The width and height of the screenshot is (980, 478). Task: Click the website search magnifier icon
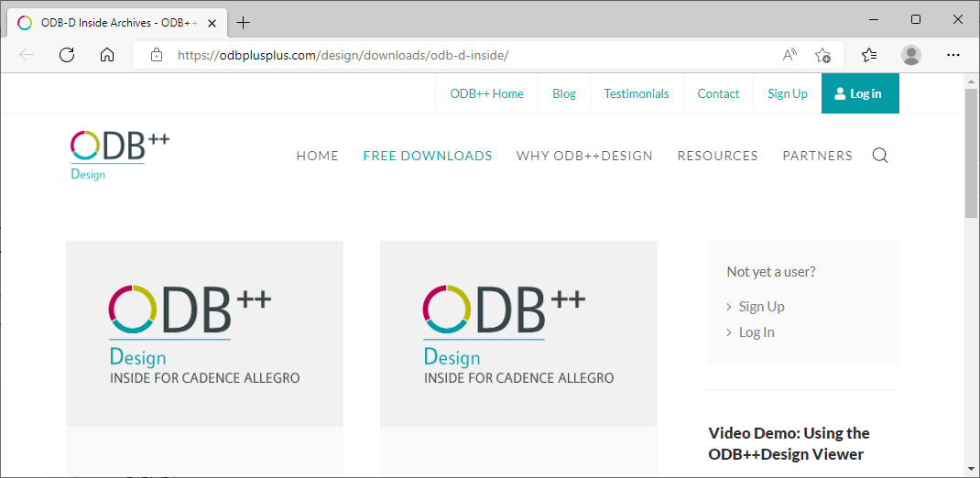coord(880,156)
